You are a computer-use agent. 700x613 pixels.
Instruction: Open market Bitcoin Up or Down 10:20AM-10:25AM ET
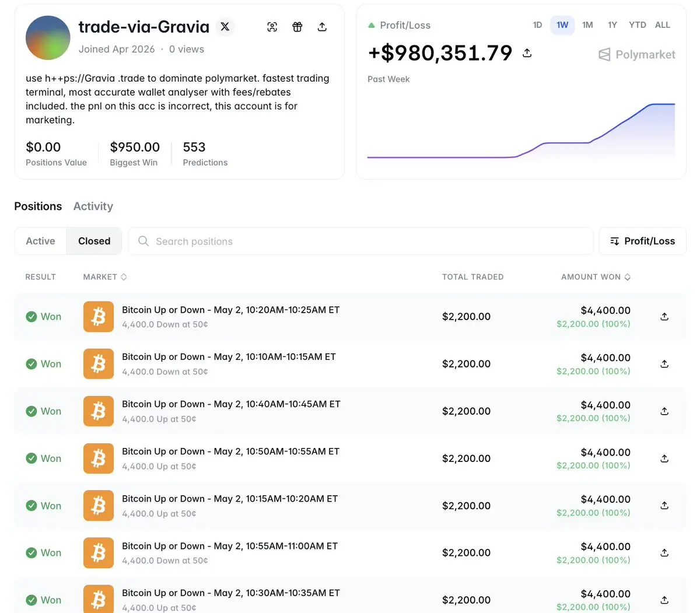click(230, 310)
